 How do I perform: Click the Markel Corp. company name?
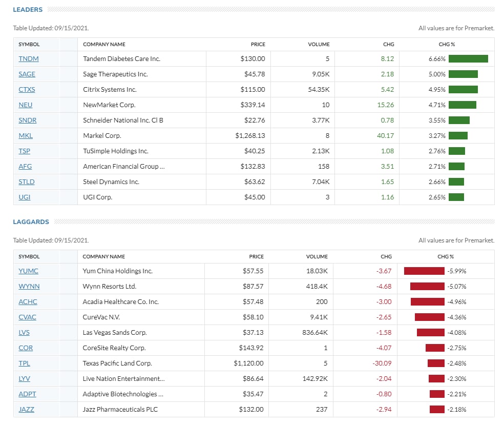102,136
